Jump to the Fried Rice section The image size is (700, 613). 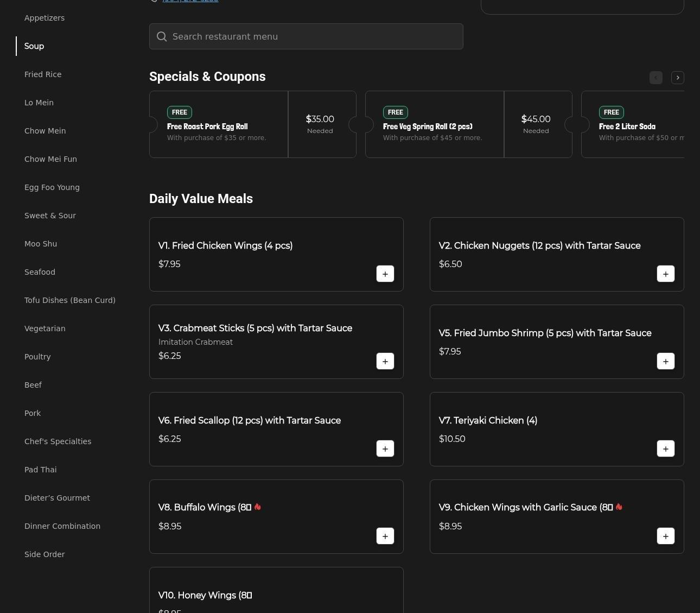tap(43, 74)
